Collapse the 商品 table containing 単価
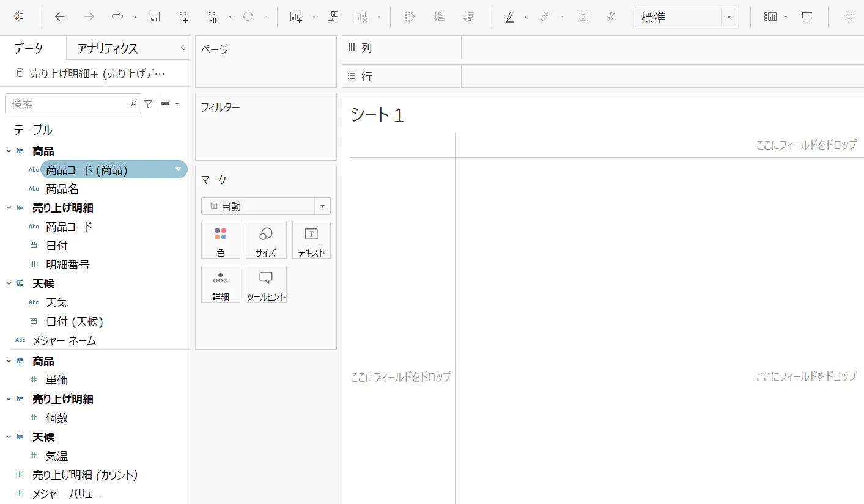The height and width of the screenshot is (504, 864). (x=9, y=361)
